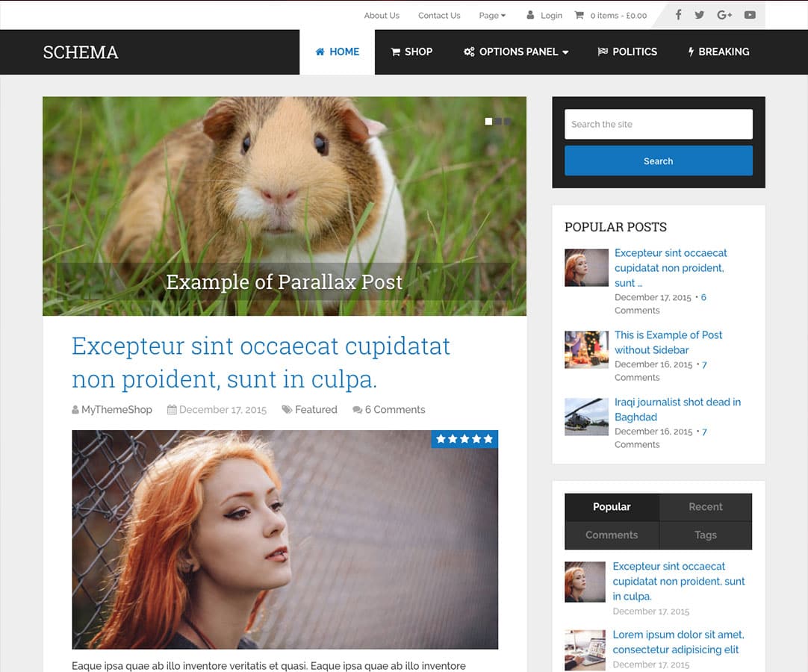Open the Politics menu item
The height and width of the screenshot is (672, 808).
(x=627, y=52)
